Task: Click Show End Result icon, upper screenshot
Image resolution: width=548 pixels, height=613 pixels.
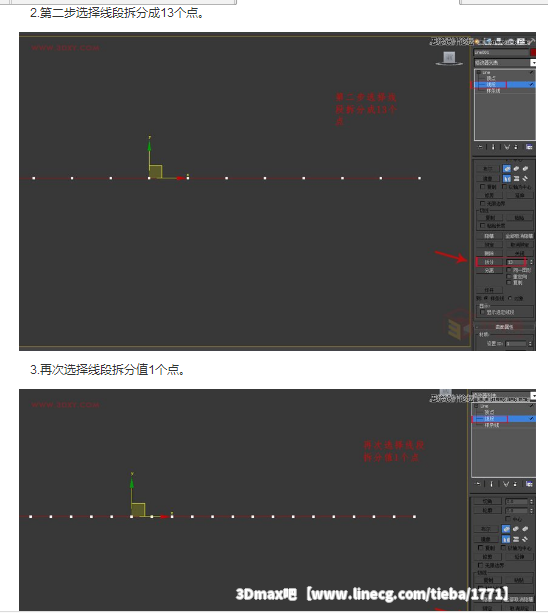Action: 493,147
